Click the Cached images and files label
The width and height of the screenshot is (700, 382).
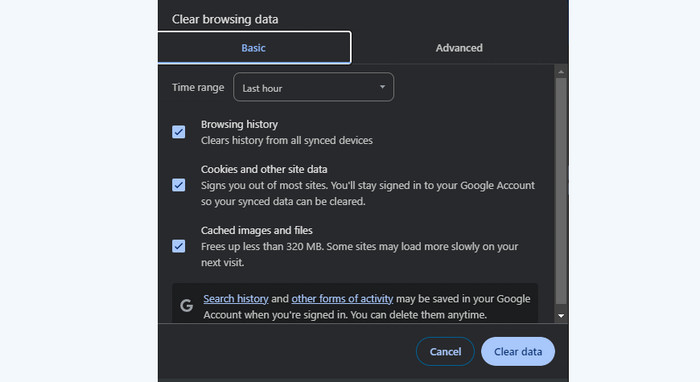point(257,230)
